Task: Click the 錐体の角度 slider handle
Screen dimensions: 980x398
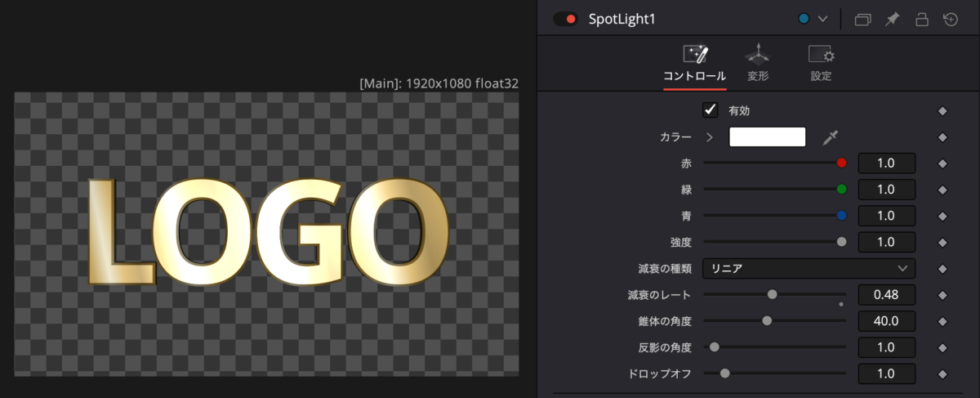Action: 767,320
